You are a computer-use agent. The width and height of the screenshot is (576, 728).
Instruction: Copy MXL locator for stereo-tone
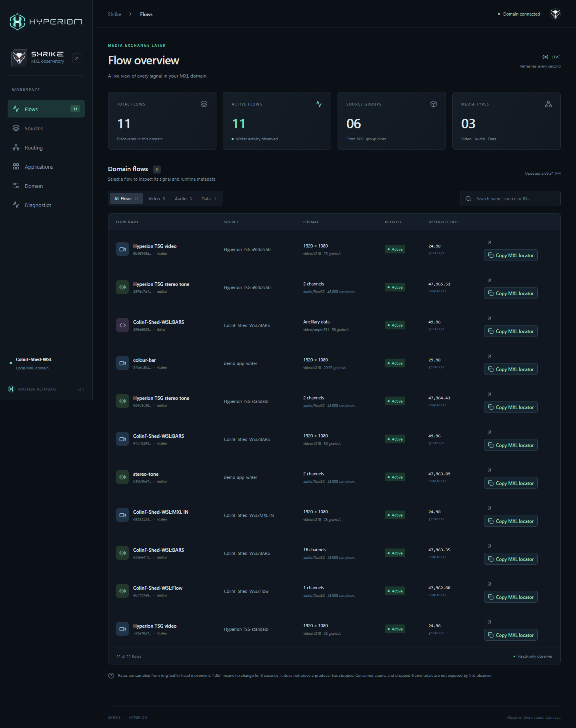point(511,483)
